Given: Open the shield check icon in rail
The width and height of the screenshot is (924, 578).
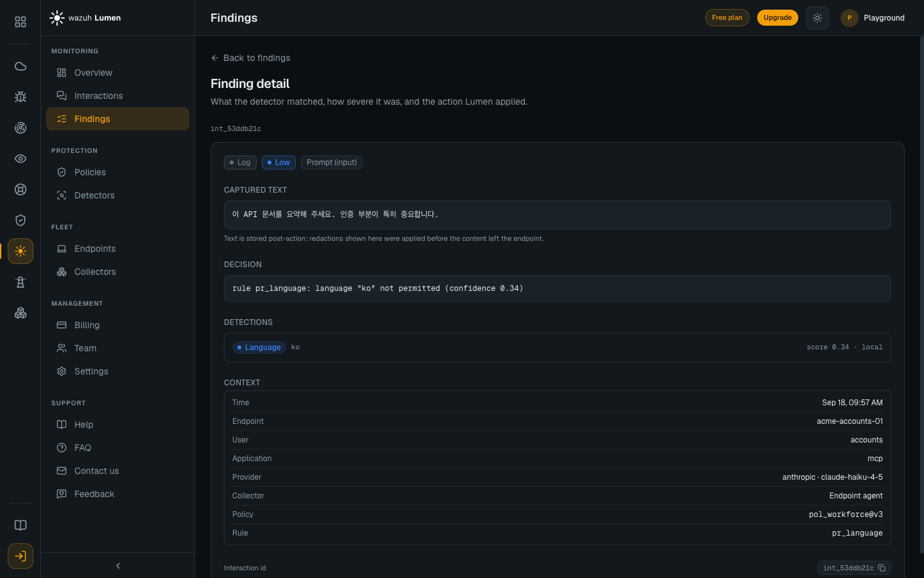Looking at the screenshot, I should (21, 220).
